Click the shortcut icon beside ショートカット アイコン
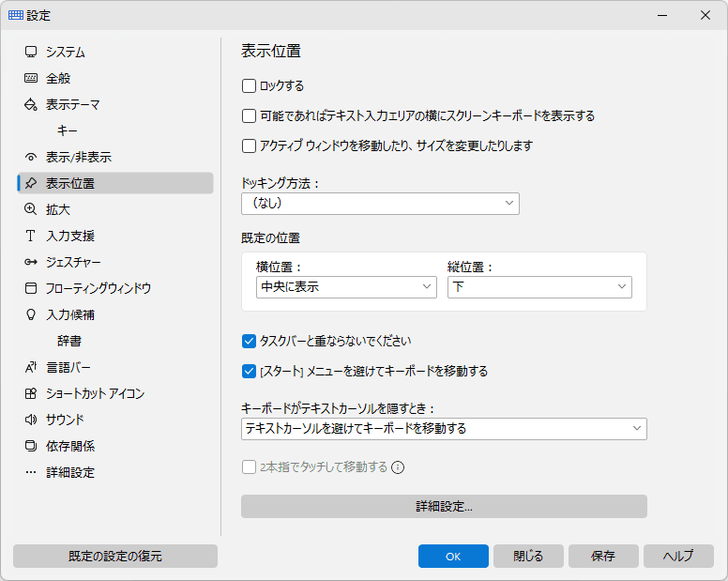Viewport: 728px width, 581px height. 31,393
